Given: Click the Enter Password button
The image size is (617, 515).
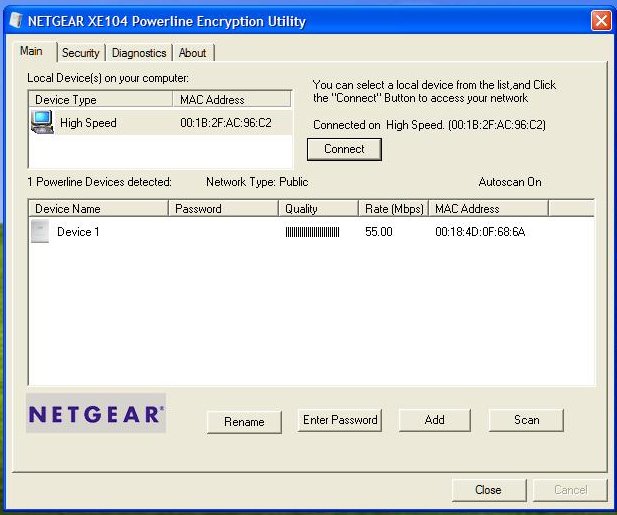Looking at the screenshot, I should coord(340,420).
